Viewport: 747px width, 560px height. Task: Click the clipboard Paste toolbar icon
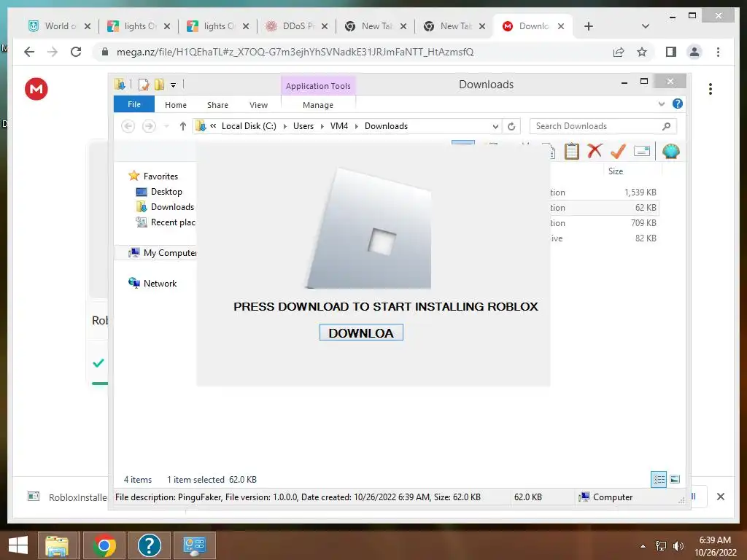tap(572, 152)
